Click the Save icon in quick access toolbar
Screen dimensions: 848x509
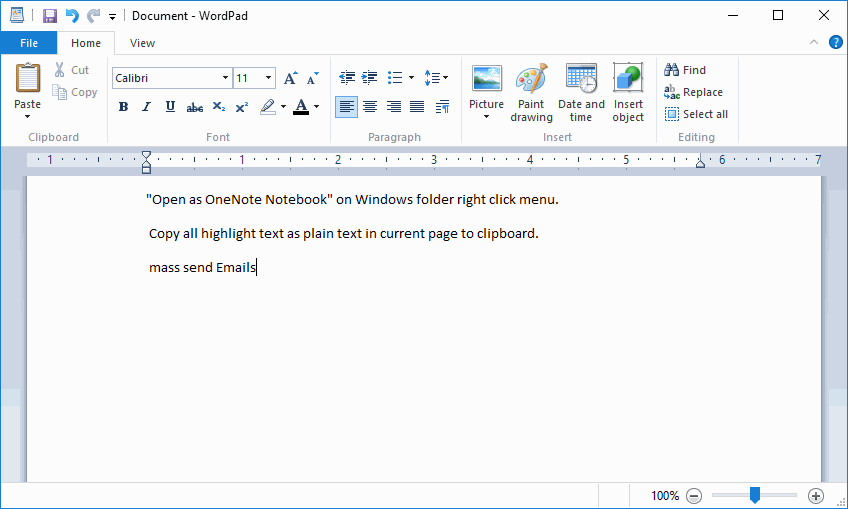click(x=50, y=16)
